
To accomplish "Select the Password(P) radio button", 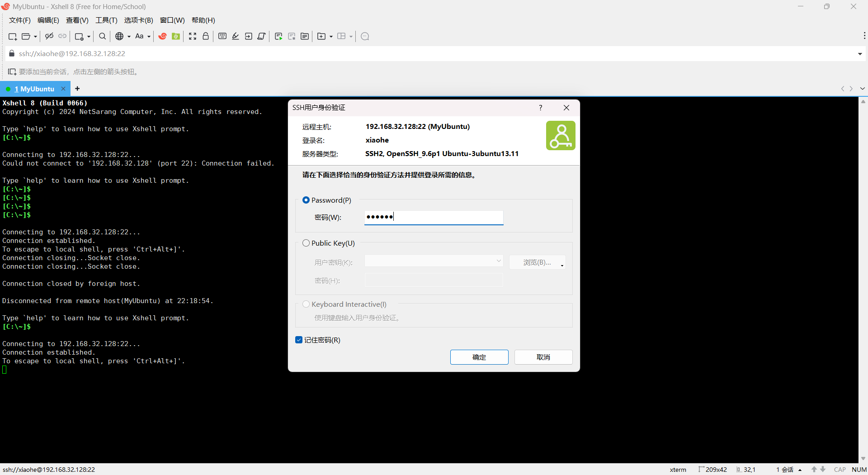I will (x=306, y=200).
